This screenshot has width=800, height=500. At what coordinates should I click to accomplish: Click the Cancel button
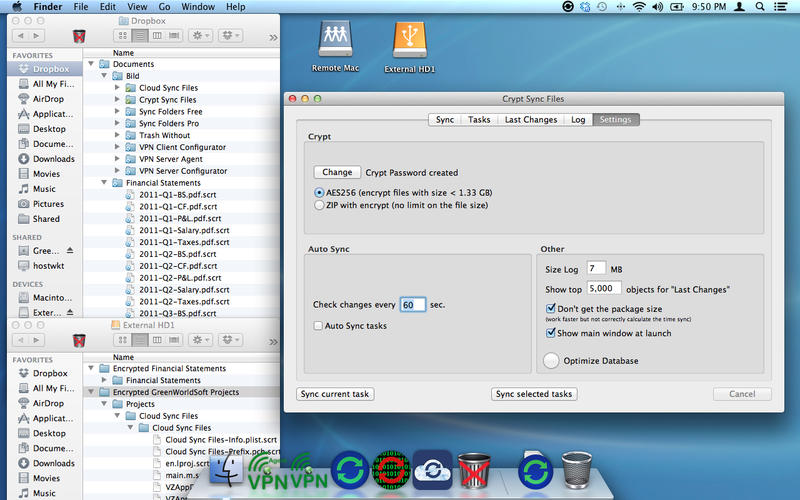point(742,394)
